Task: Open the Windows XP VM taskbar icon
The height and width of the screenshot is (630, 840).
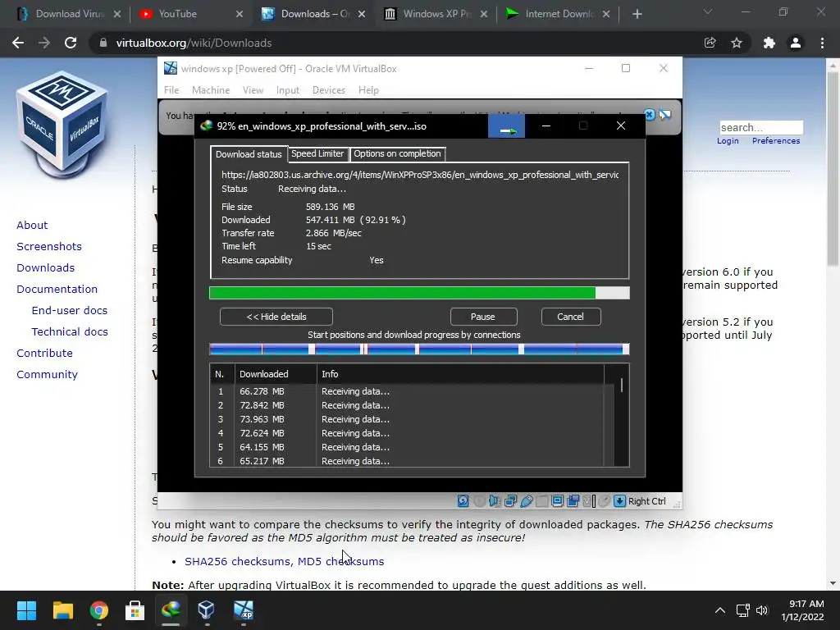Action: 243,609
